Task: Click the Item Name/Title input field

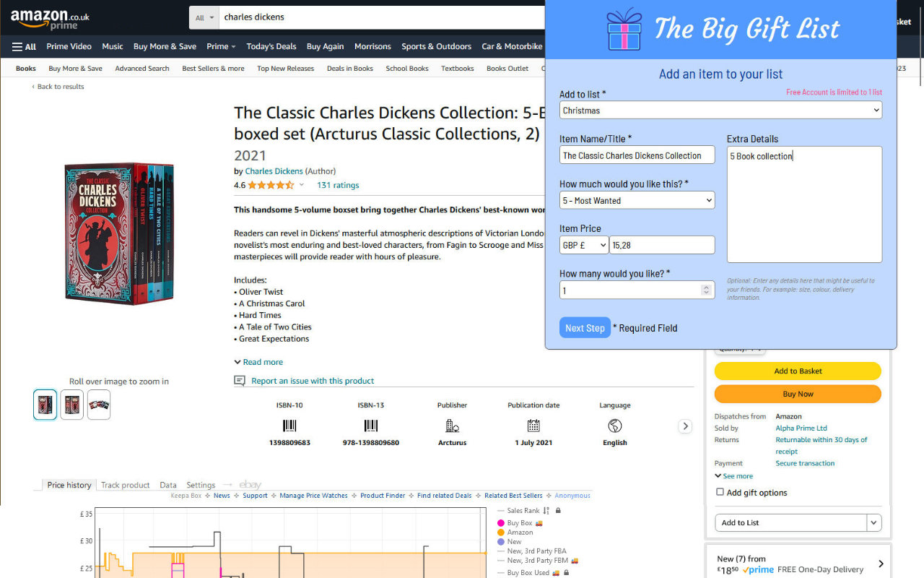Action: pyautogui.click(x=637, y=155)
